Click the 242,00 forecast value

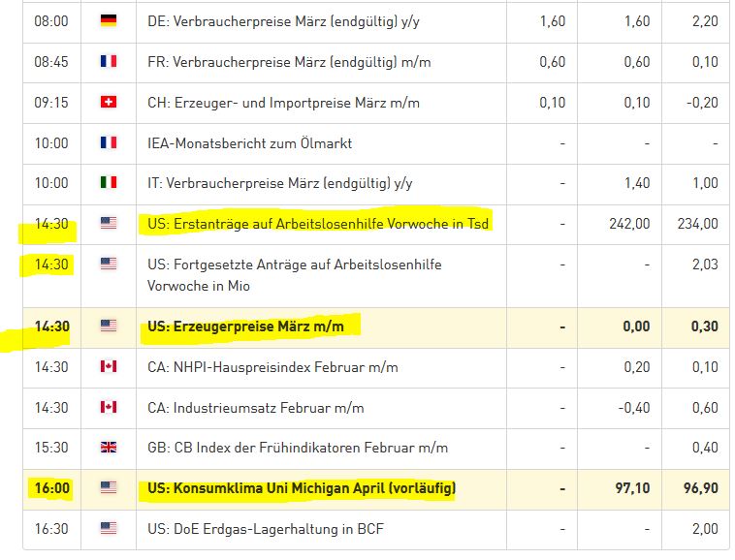click(629, 224)
